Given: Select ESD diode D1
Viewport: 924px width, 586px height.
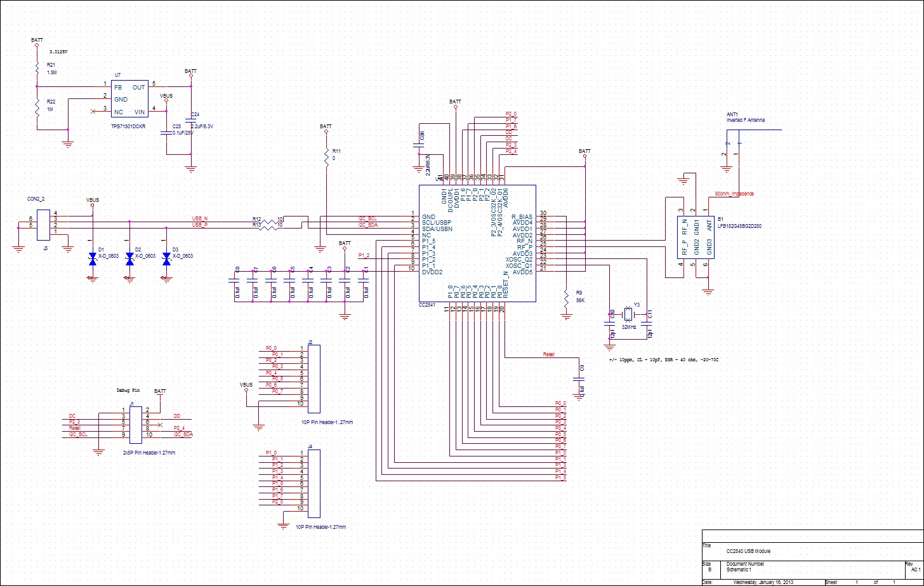Looking at the screenshot, I should pos(93,259).
